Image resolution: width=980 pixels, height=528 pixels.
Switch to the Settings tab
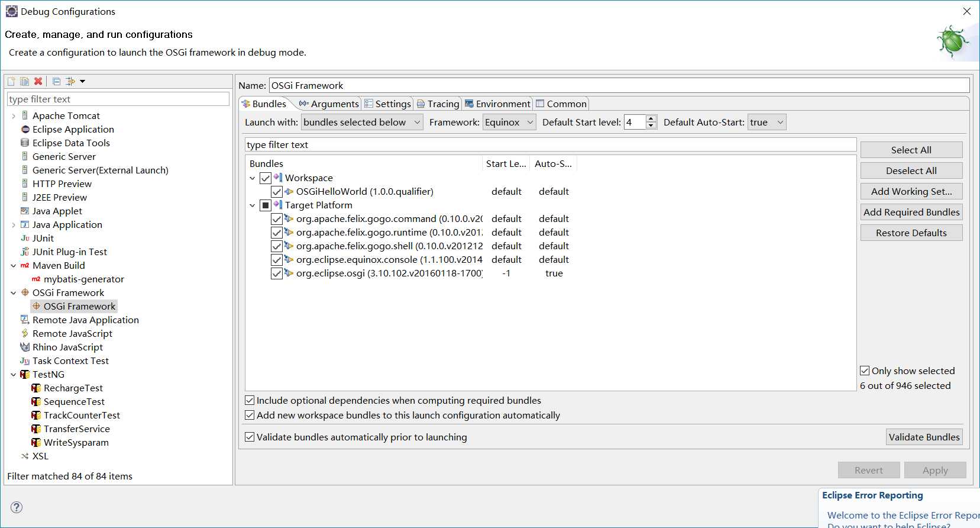pyautogui.click(x=387, y=104)
